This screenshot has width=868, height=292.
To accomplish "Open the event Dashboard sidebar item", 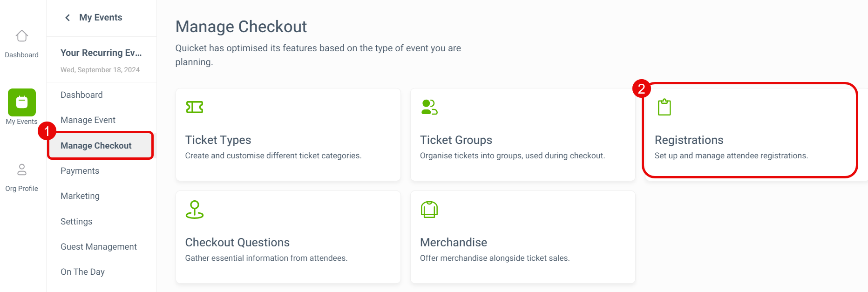I will (81, 95).
